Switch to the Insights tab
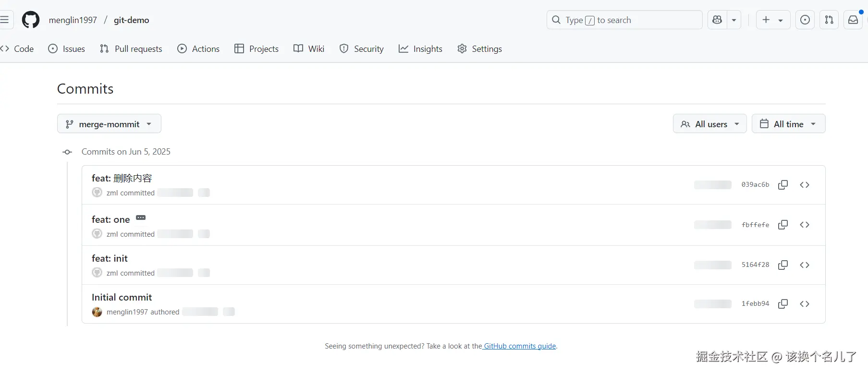The height and width of the screenshot is (374, 868). pyautogui.click(x=420, y=48)
